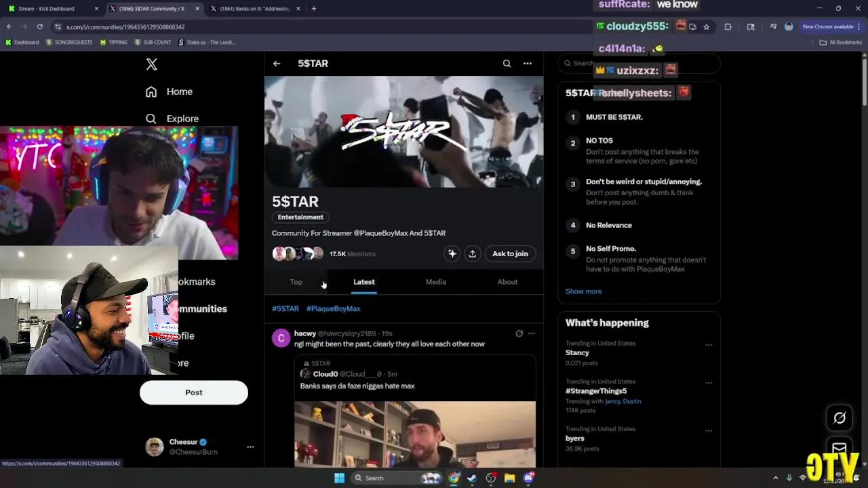Open Cheesur account options menu
Image resolution: width=868 pixels, height=488 pixels.
pyautogui.click(x=250, y=447)
